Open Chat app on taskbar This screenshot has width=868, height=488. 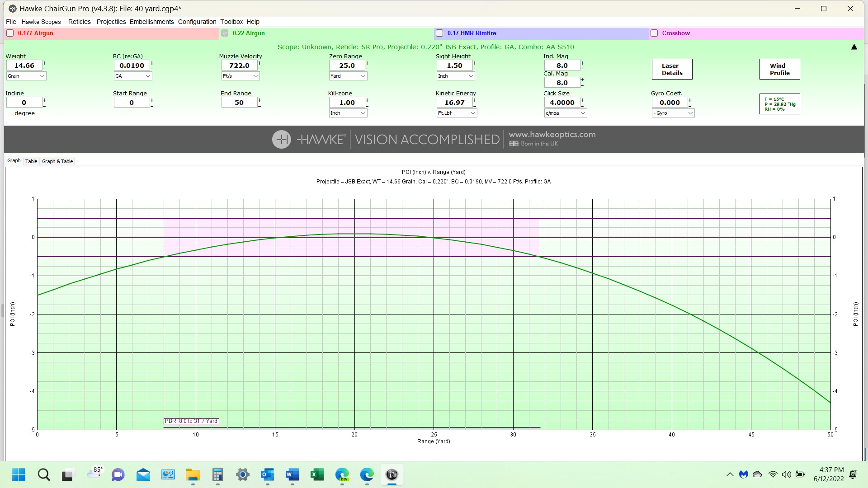click(x=118, y=474)
